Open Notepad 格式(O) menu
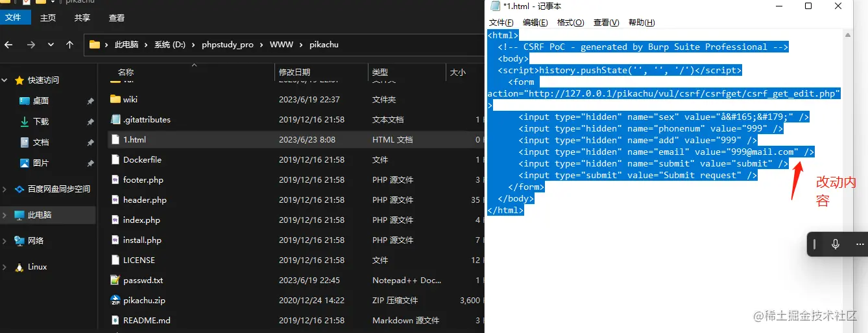Viewport: 868px width, 333px height. 570,23
